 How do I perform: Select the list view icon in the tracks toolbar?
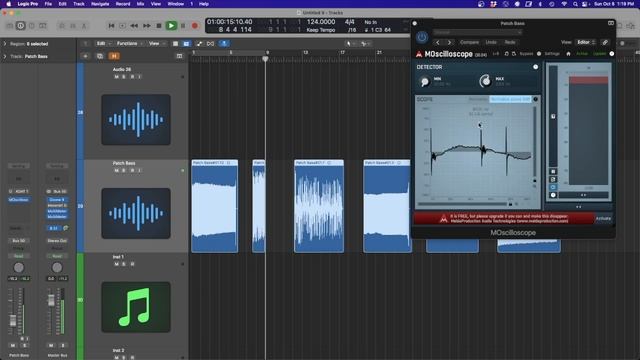coord(175,43)
